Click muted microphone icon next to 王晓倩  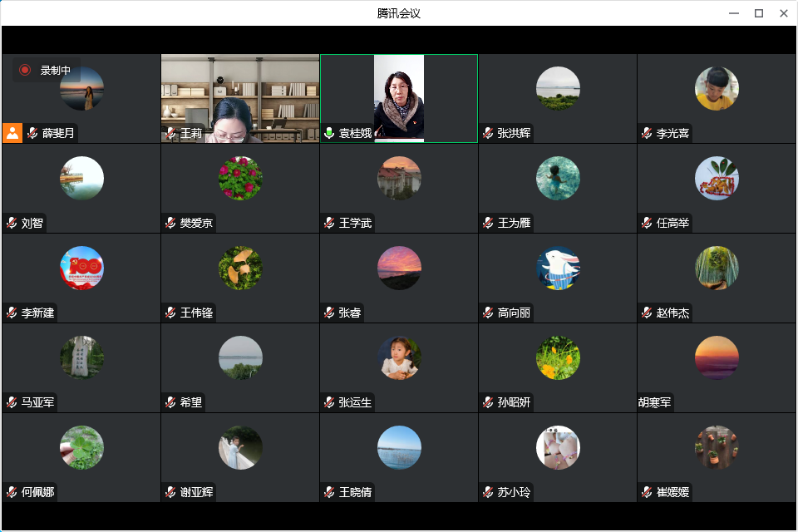click(329, 492)
